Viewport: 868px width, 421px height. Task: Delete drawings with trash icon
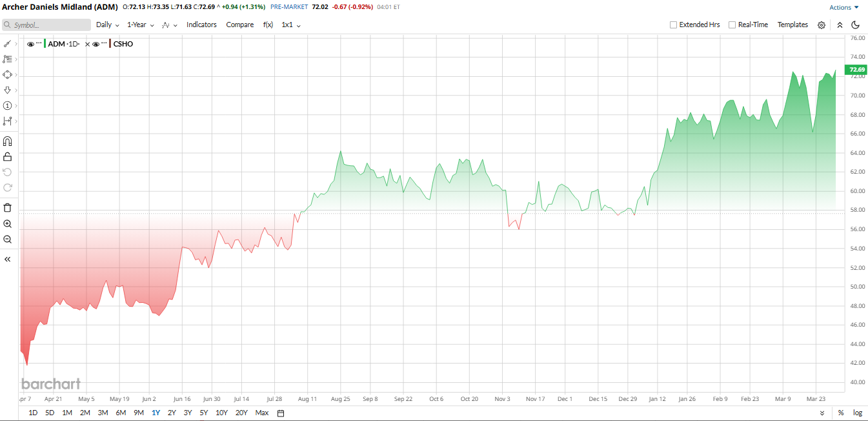click(7, 207)
